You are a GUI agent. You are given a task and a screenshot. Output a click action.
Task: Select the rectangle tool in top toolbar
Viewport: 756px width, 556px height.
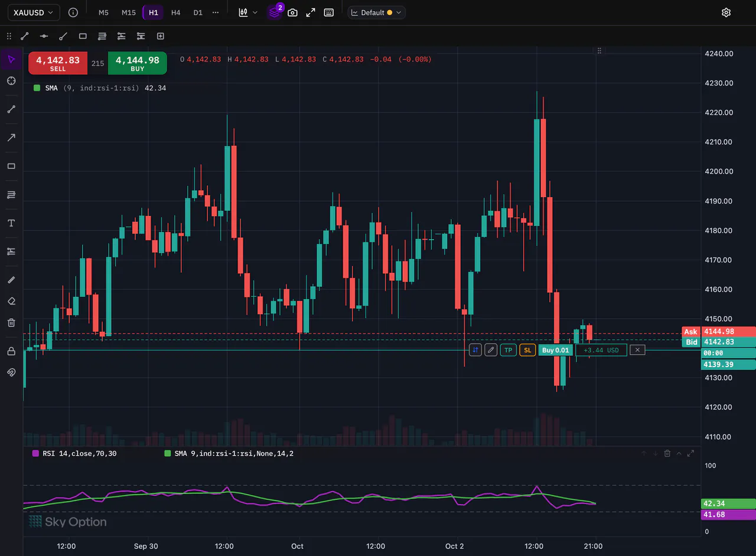point(83,36)
